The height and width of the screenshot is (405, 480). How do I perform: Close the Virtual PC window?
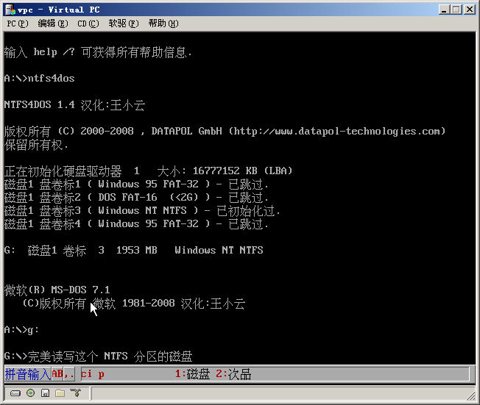(x=469, y=9)
